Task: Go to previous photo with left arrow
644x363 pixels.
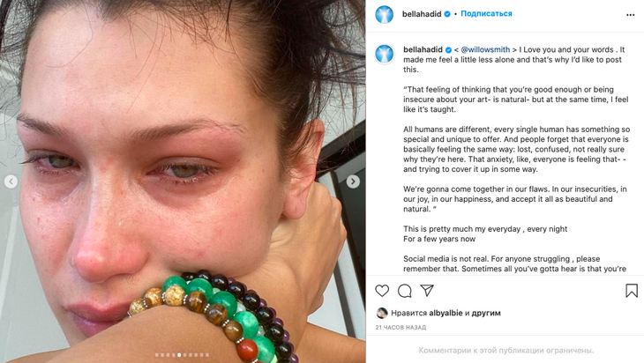Action: point(11,181)
